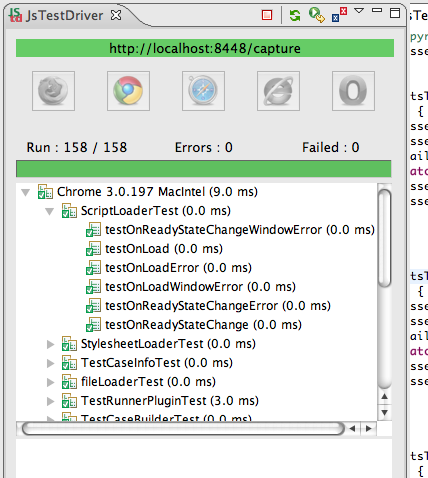Click passed-test icon beside testOnLoadError
Screen dimensions: 428x478
(x=93, y=268)
